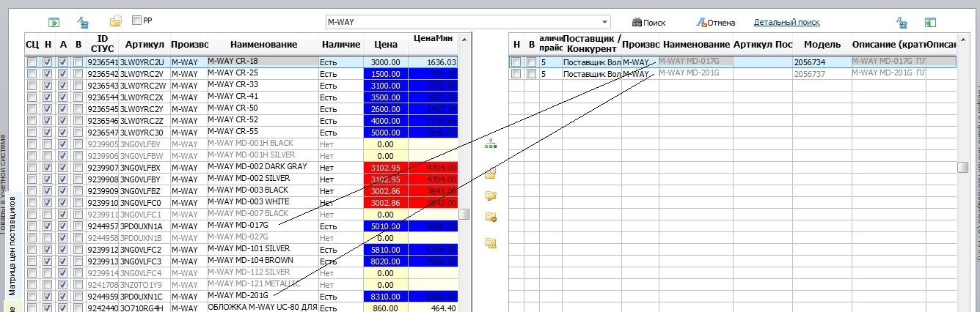This screenshot has height=312, width=980.
Task: Click model cell 2056734 in right table
Action: coord(822,63)
